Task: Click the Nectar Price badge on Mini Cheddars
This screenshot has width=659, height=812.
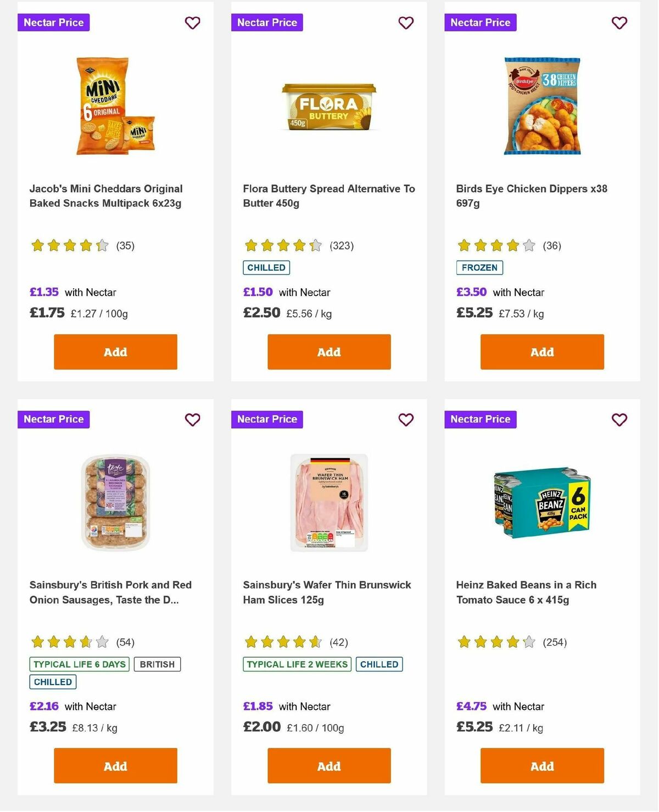Action: pyautogui.click(x=53, y=23)
